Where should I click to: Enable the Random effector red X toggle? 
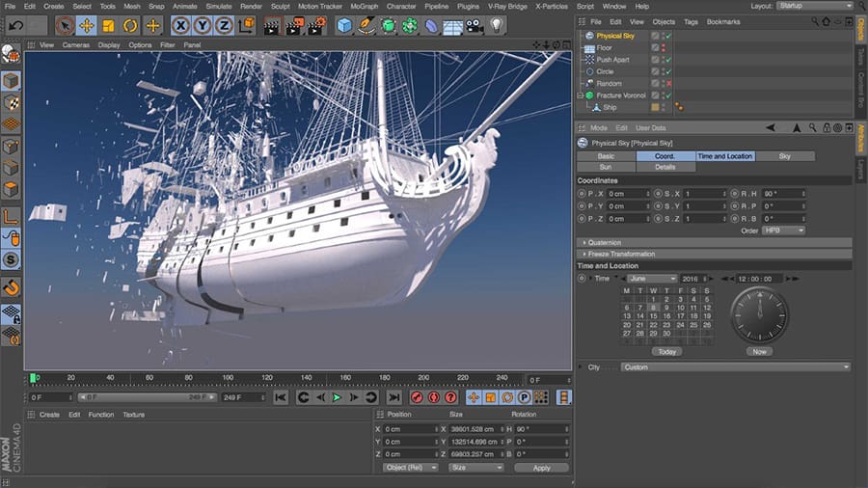point(669,84)
